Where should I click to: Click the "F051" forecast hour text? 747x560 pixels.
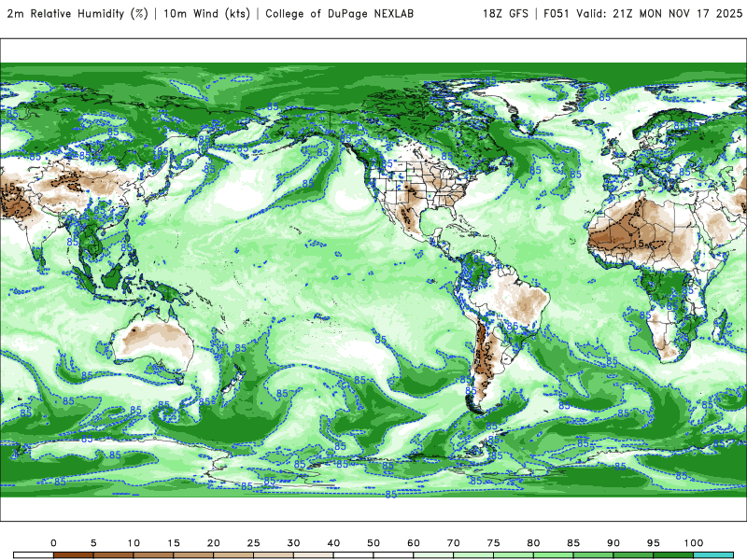coord(557,13)
